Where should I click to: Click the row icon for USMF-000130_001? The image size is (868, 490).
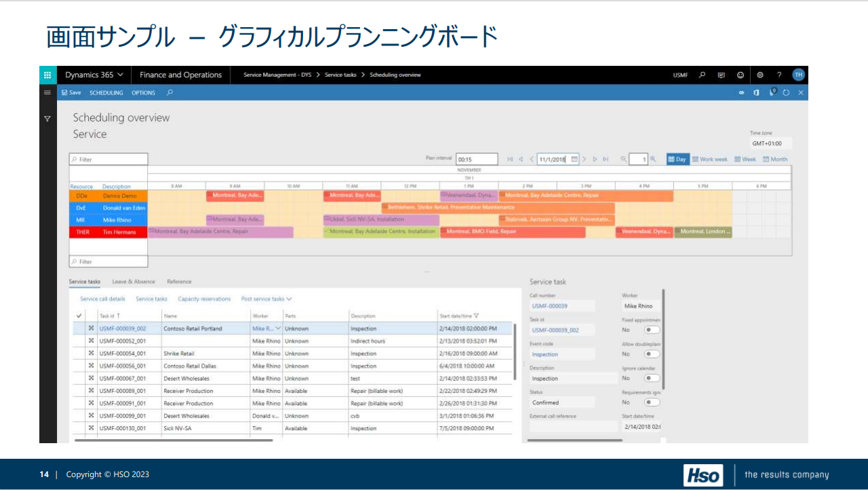point(91,428)
